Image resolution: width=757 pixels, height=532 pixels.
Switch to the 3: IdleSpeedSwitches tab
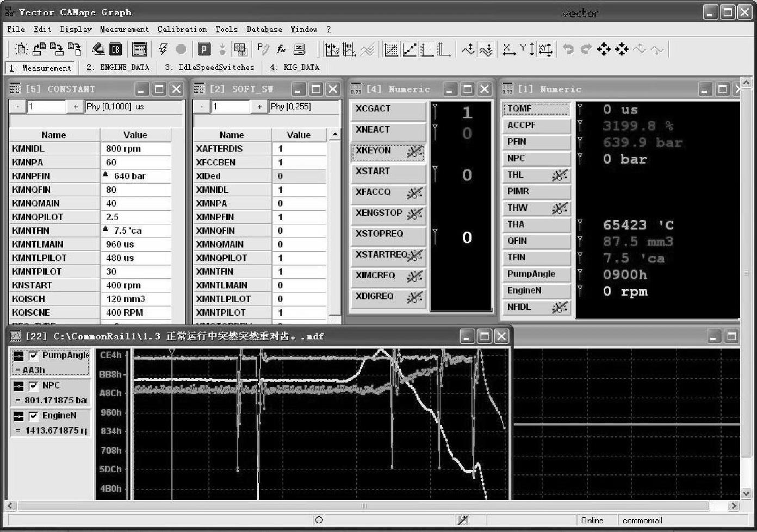(210, 67)
